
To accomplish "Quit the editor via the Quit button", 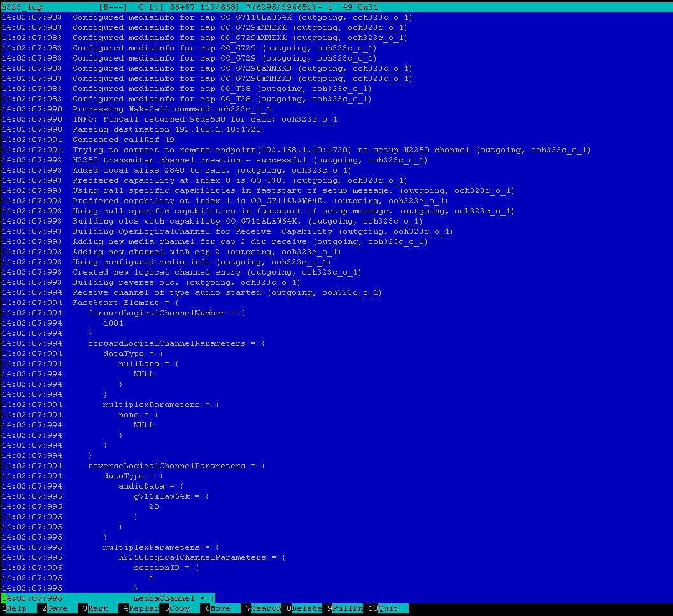I will point(388,608).
